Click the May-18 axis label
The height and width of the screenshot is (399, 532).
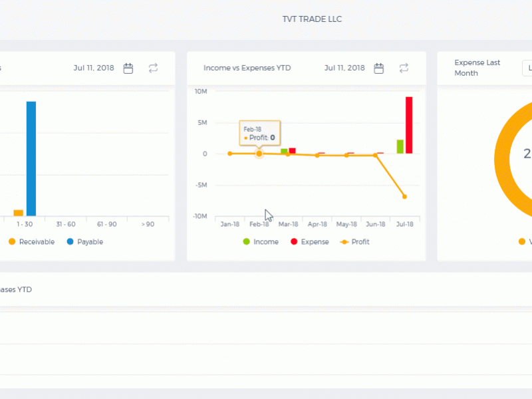346,224
